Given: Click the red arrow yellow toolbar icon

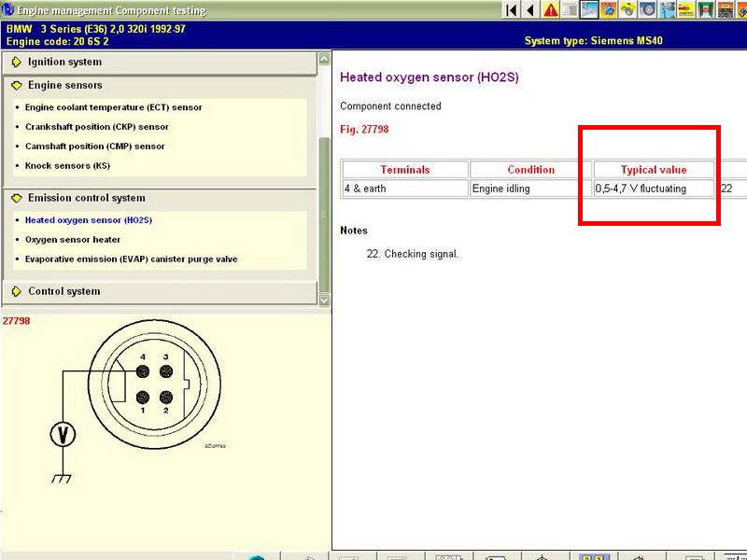Looking at the screenshot, I should [687, 10].
